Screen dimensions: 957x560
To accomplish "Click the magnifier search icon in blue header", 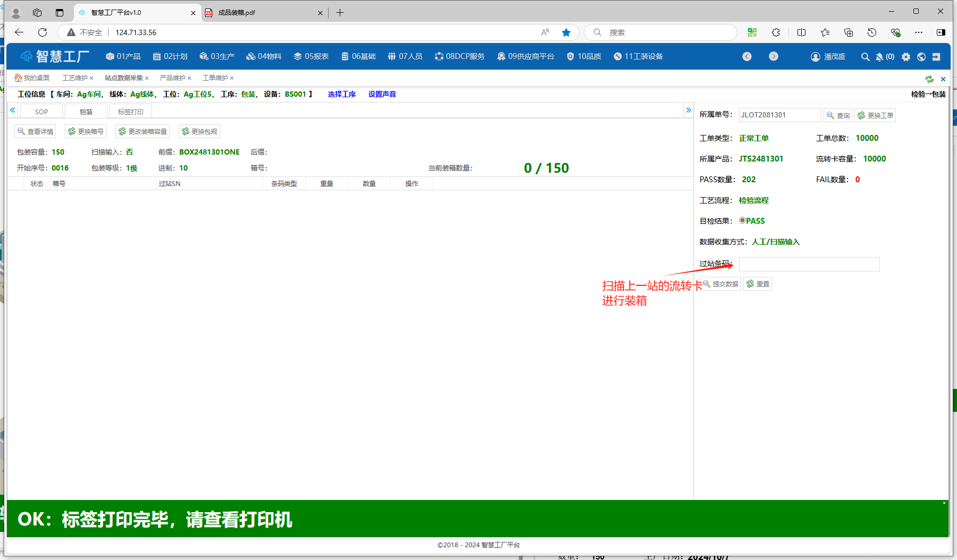I will (x=865, y=57).
